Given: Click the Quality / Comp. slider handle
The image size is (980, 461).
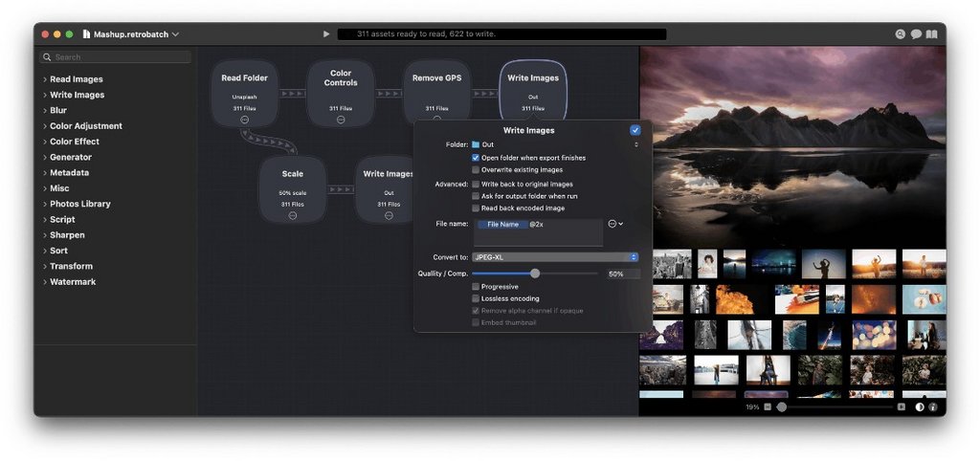Looking at the screenshot, I should 535,274.
